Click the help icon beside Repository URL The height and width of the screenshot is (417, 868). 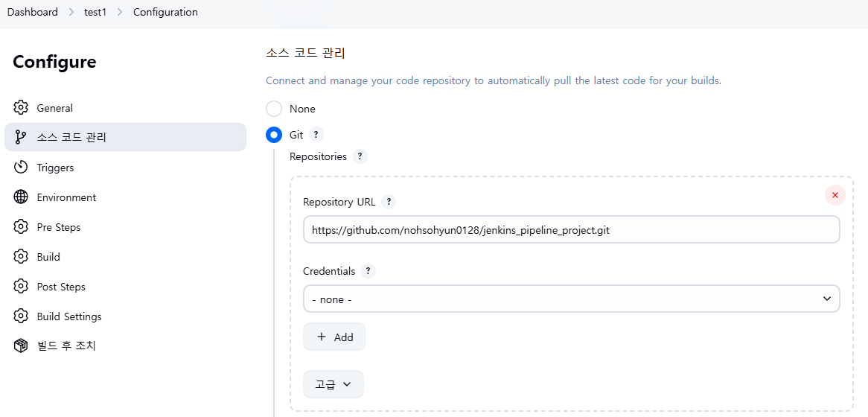coord(389,202)
